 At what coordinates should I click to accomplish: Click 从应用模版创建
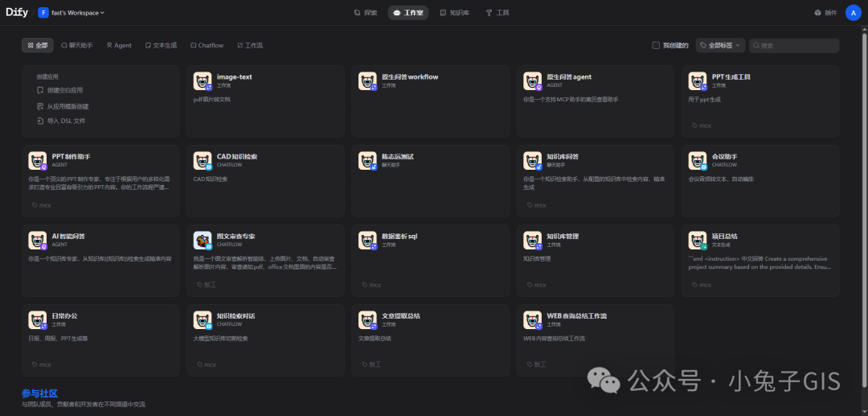tap(63, 106)
